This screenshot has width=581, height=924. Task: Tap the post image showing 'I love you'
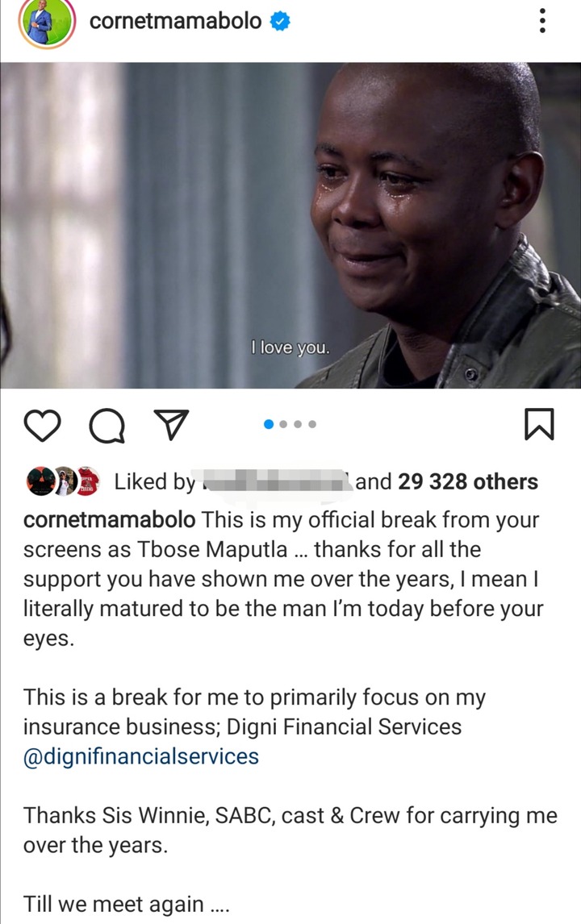click(290, 225)
